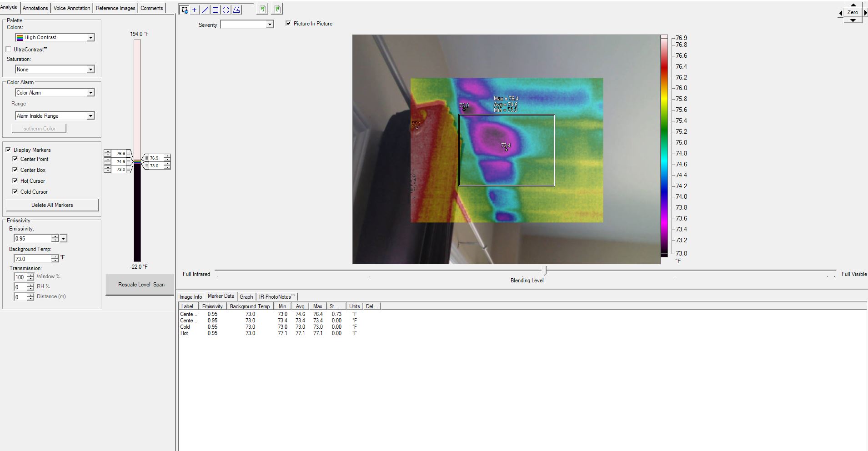The width and height of the screenshot is (868, 451).
Task: Click the Avg column header in marker table
Action: coord(300,306)
